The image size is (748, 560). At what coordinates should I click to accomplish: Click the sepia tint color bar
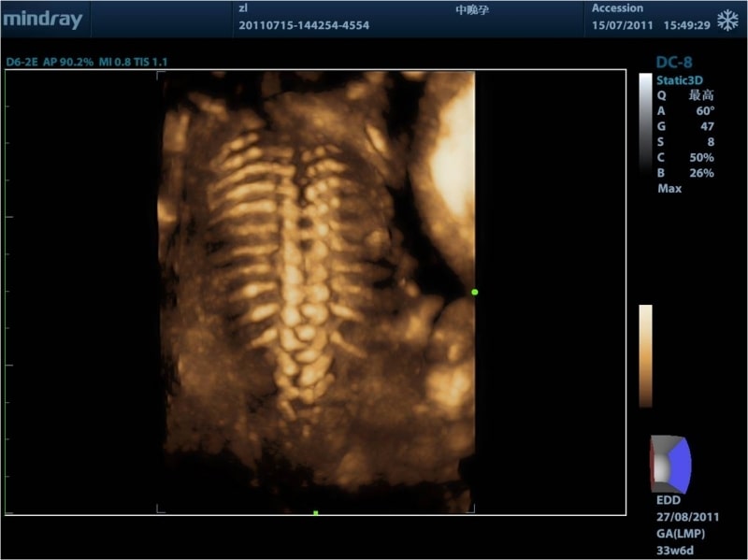645,356
